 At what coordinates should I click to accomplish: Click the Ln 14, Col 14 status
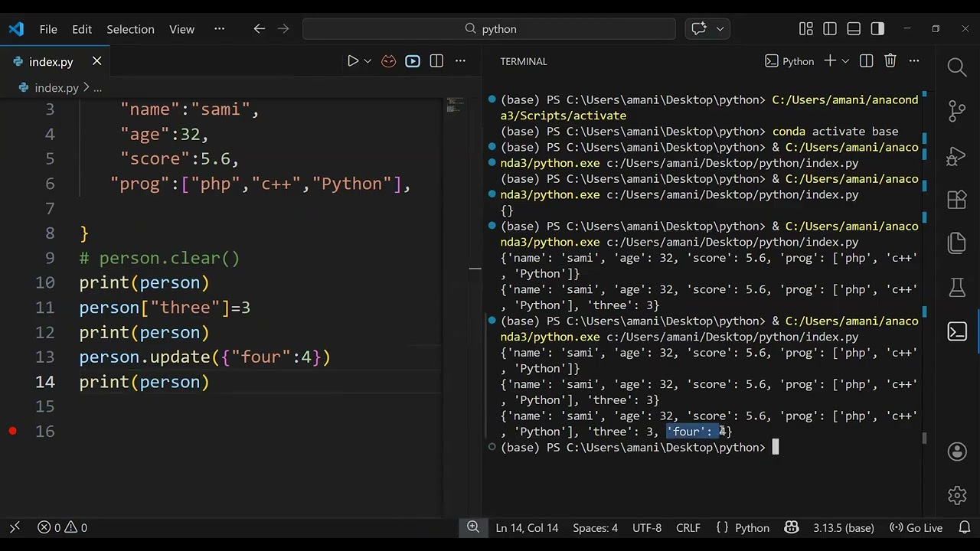[527, 528]
